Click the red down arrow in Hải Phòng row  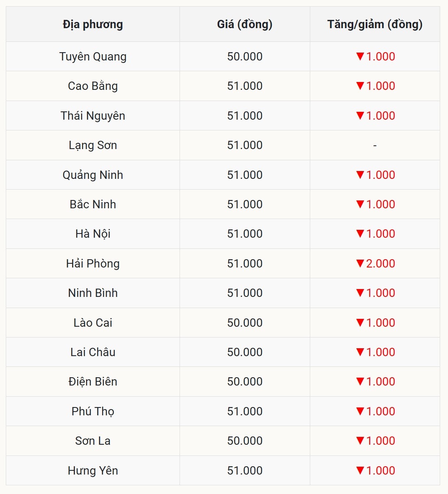(x=360, y=263)
